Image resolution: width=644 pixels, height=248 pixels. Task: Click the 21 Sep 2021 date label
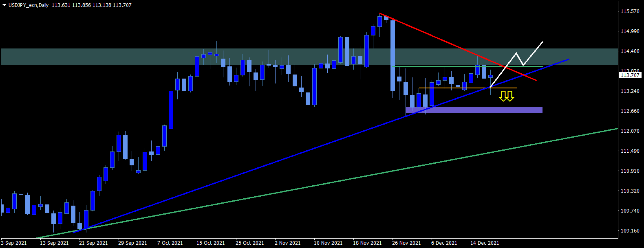pyautogui.click(x=93, y=243)
